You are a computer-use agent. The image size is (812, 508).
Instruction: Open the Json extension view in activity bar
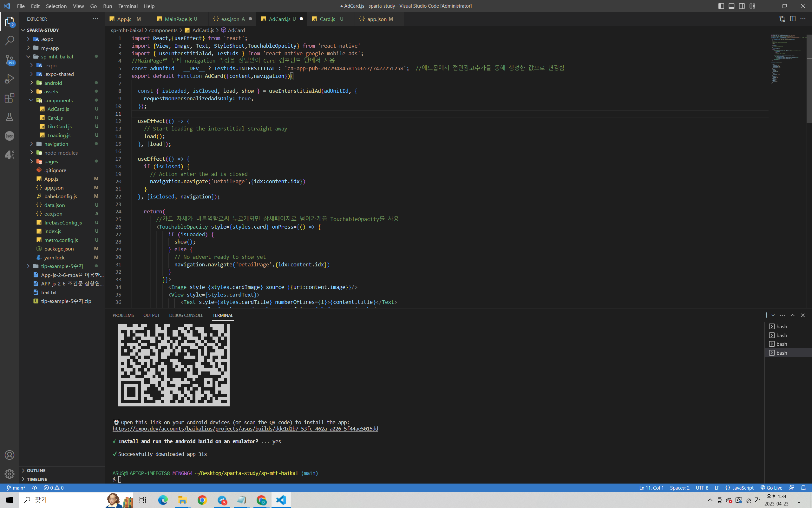pyautogui.click(x=10, y=136)
